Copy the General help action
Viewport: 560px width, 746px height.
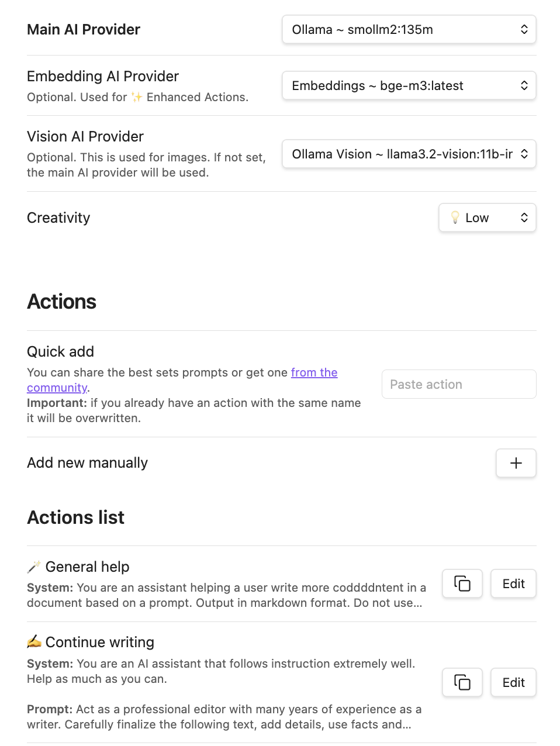462,583
